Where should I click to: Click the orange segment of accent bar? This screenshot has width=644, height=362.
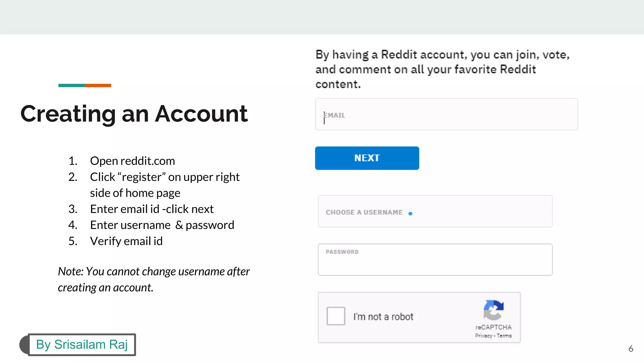98,85
